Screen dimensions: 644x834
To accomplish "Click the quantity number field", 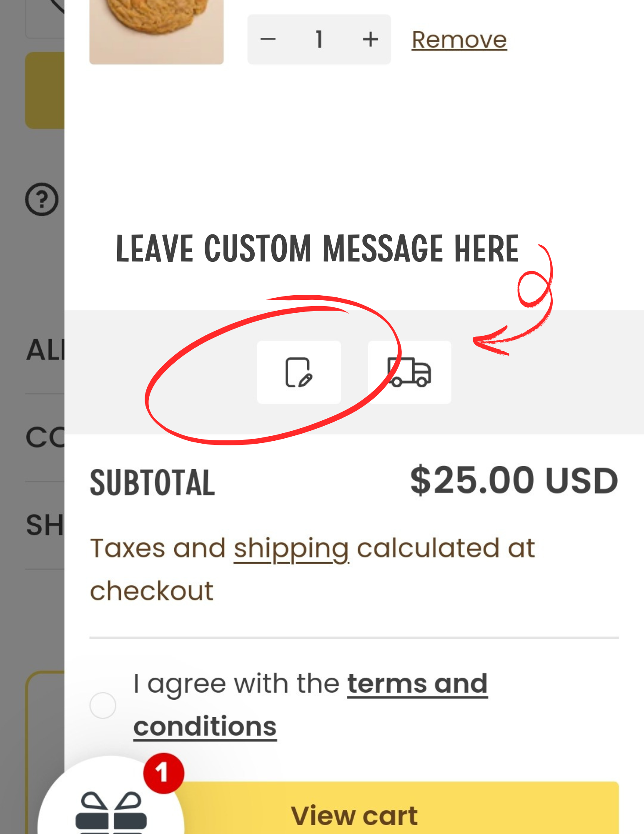I will pos(319,40).
